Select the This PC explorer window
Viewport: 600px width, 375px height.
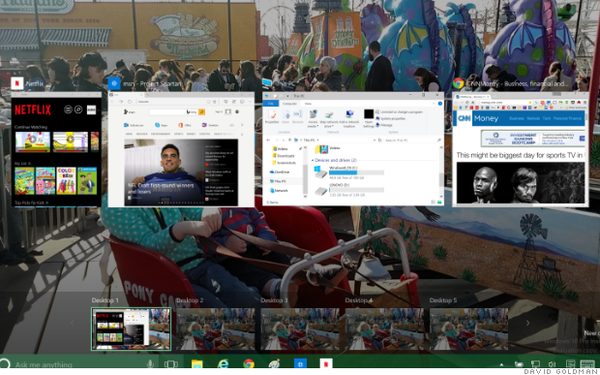[x=353, y=148]
